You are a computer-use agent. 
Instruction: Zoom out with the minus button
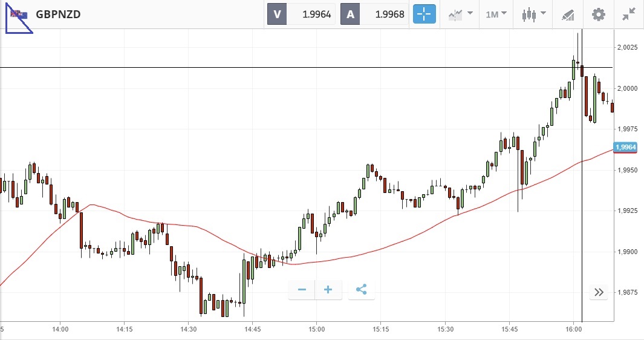click(x=302, y=290)
